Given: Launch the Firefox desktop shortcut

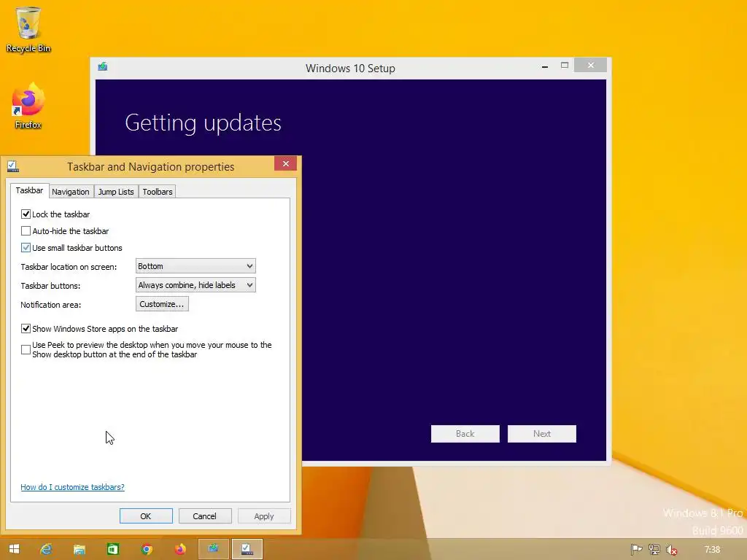Looking at the screenshot, I should [28, 105].
